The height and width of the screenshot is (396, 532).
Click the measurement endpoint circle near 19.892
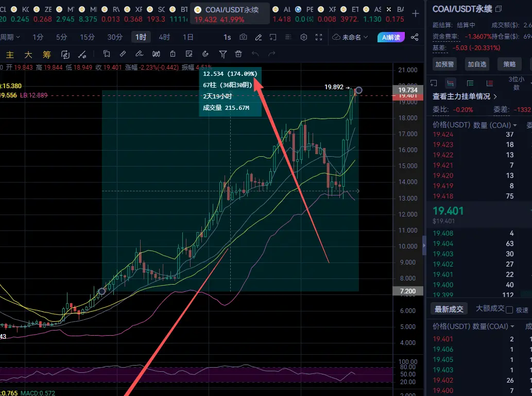click(358, 90)
